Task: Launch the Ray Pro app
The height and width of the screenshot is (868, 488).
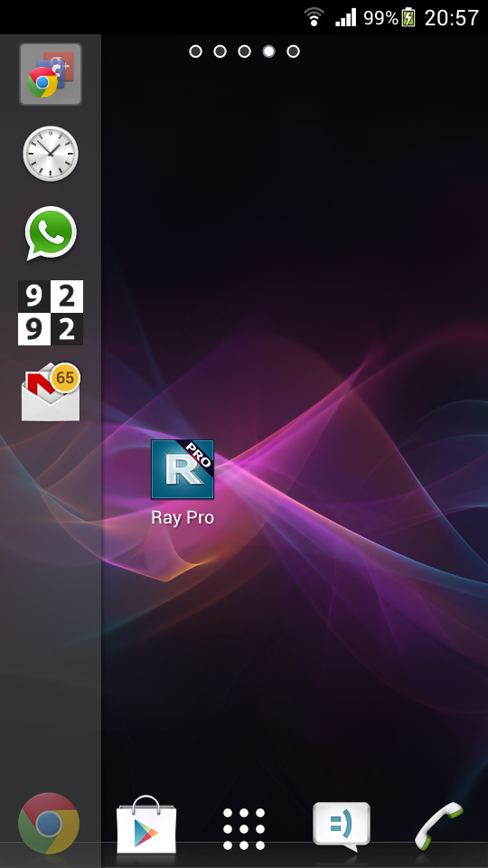Action: pyautogui.click(x=183, y=469)
